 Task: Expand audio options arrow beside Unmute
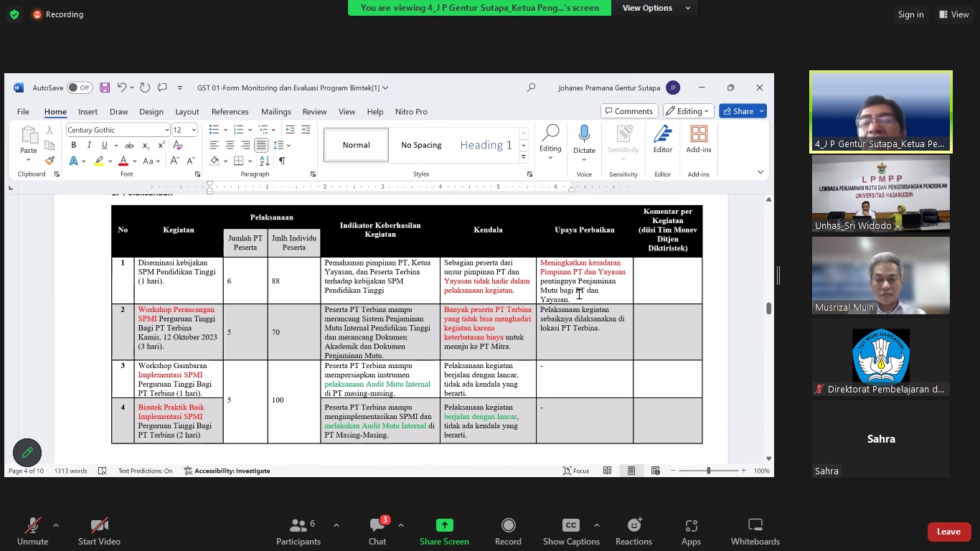click(56, 525)
